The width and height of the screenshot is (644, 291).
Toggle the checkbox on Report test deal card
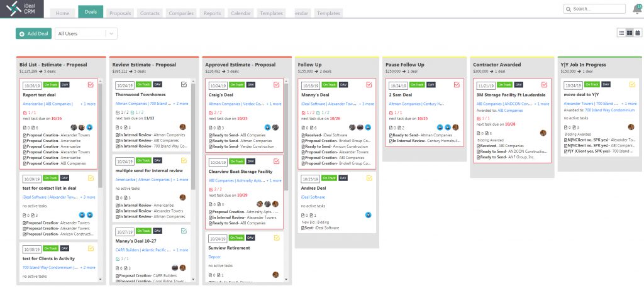91,85
